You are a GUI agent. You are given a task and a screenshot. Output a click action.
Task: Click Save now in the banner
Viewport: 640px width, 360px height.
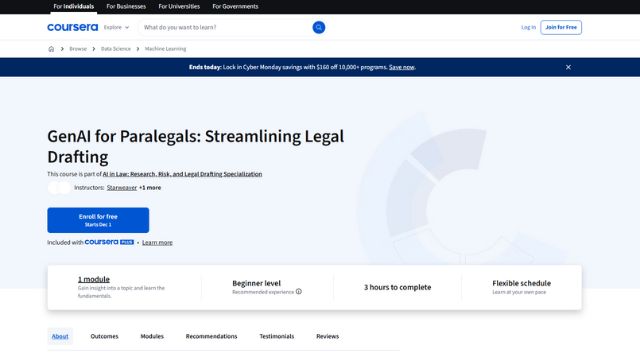pos(402,67)
